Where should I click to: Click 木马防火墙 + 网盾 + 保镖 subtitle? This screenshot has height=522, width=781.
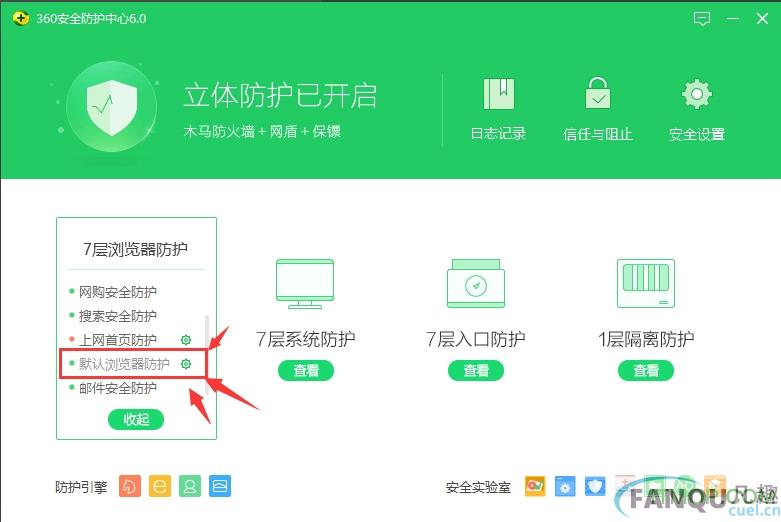[262, 131]
